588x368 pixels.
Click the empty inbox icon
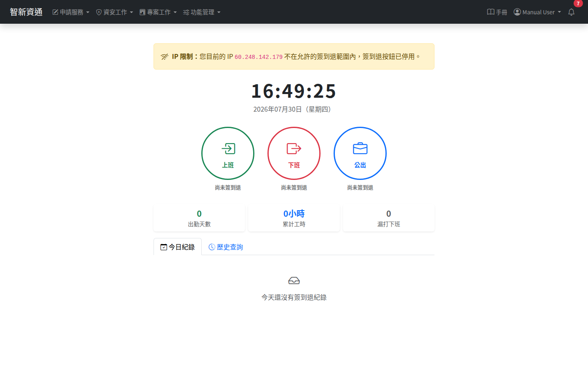coord(294,280)
